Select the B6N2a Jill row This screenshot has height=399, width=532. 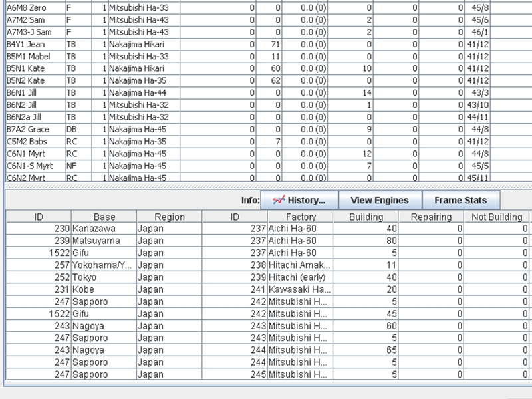(x=268, y=118)
